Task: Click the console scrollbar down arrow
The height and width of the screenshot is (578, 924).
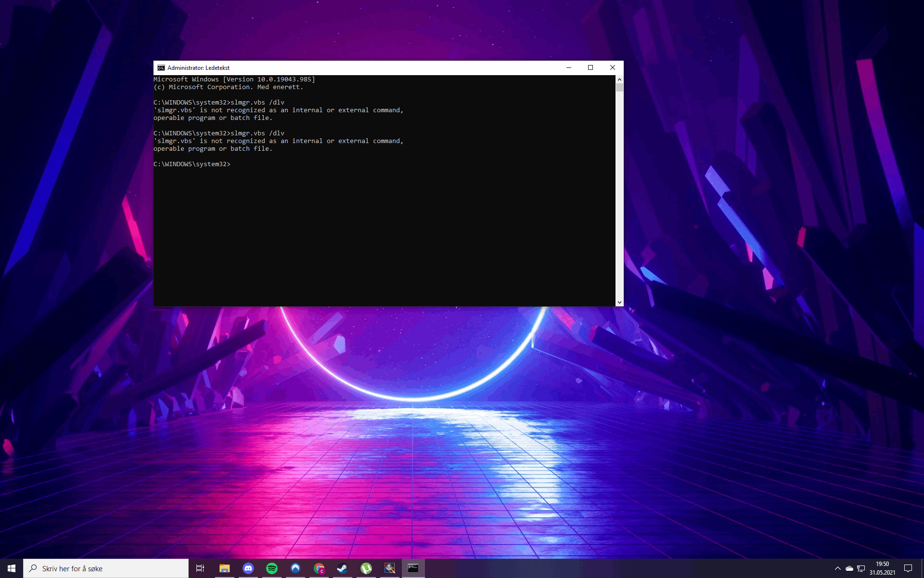Action: [x=619, y=302]
